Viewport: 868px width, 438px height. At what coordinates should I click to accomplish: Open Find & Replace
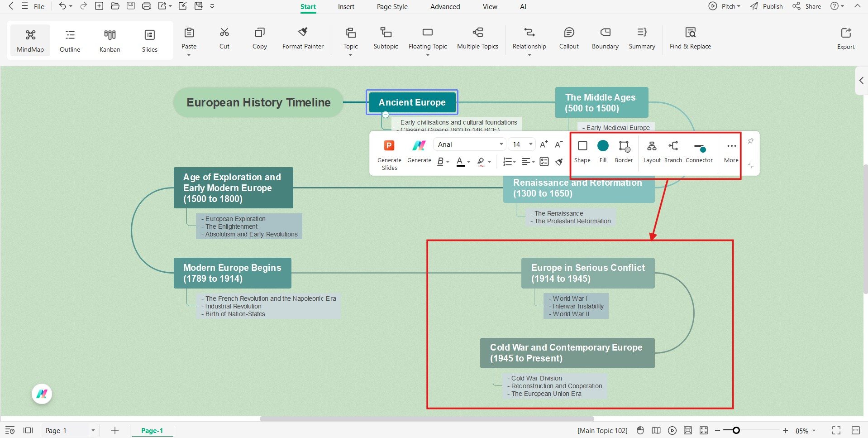coord(690,38)
